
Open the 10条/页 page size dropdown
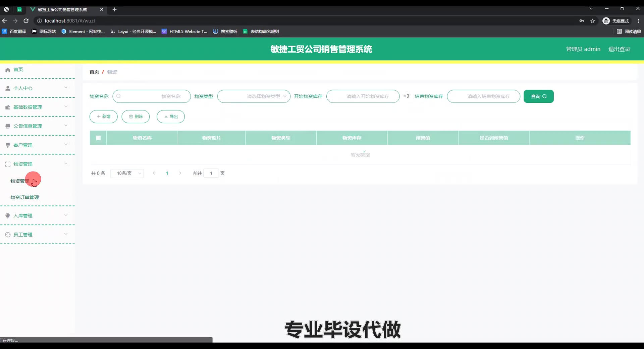tap(127, 173)
